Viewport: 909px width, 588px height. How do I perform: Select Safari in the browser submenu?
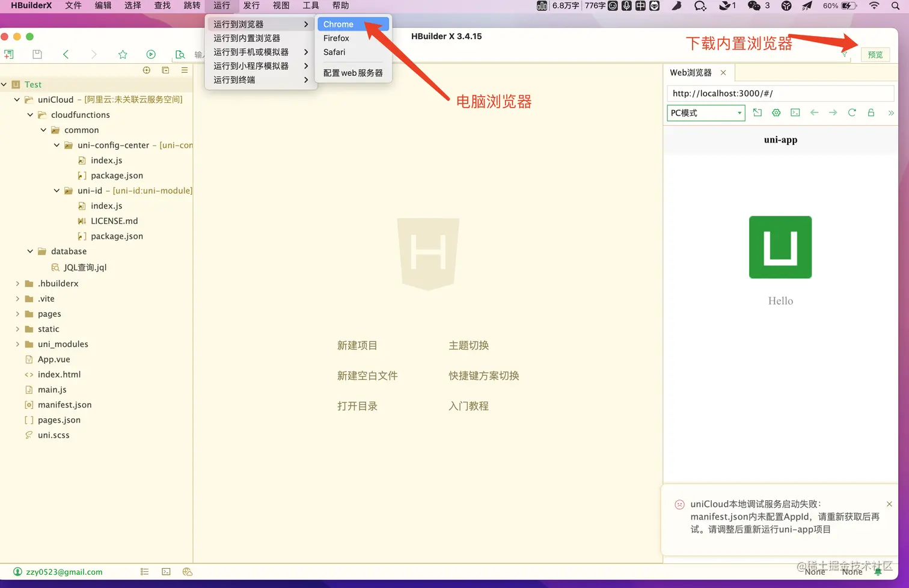353,52
